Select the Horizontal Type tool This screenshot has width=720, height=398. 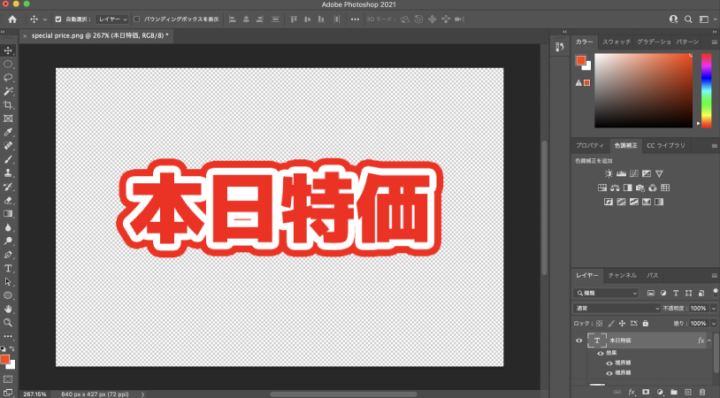click(x=8, y=269)
